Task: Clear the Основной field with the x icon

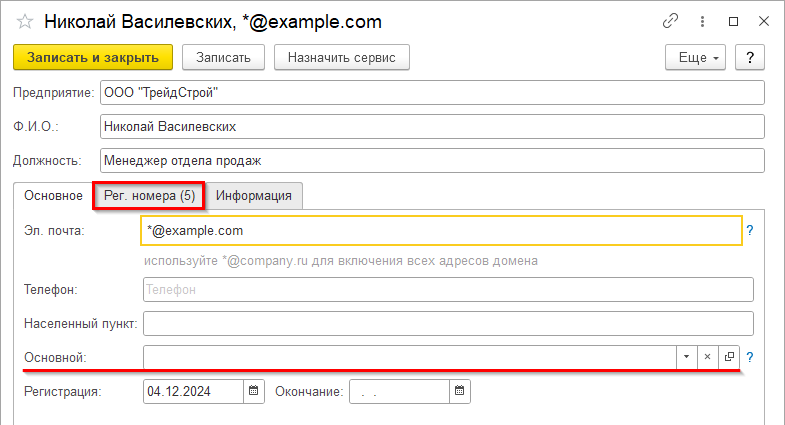Action: pos(707,357)
